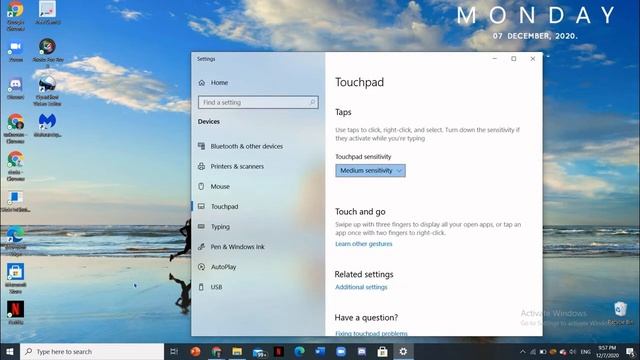Open the Discord desktop shortcut
Screen dimensions: 640x360
[x=16, y=88]
